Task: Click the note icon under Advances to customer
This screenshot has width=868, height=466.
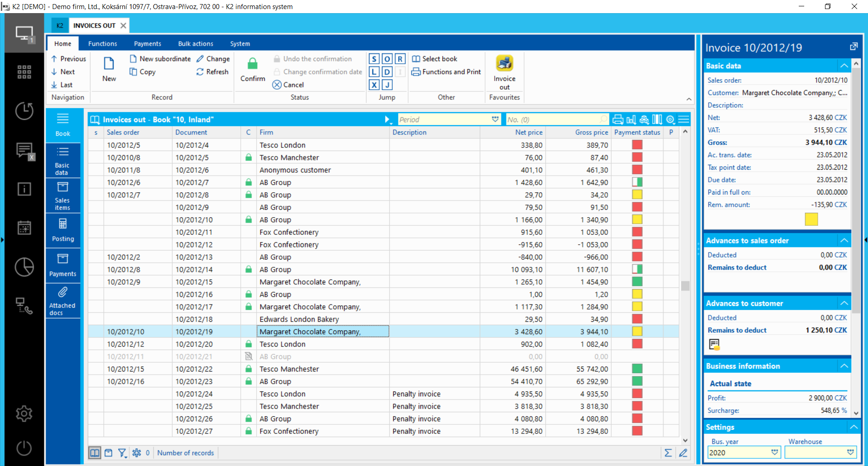Action: 715,345
